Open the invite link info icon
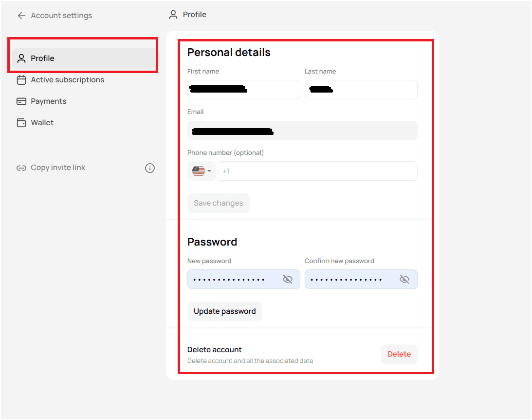Viewport: 532px width, 420px height. (150, 168)
